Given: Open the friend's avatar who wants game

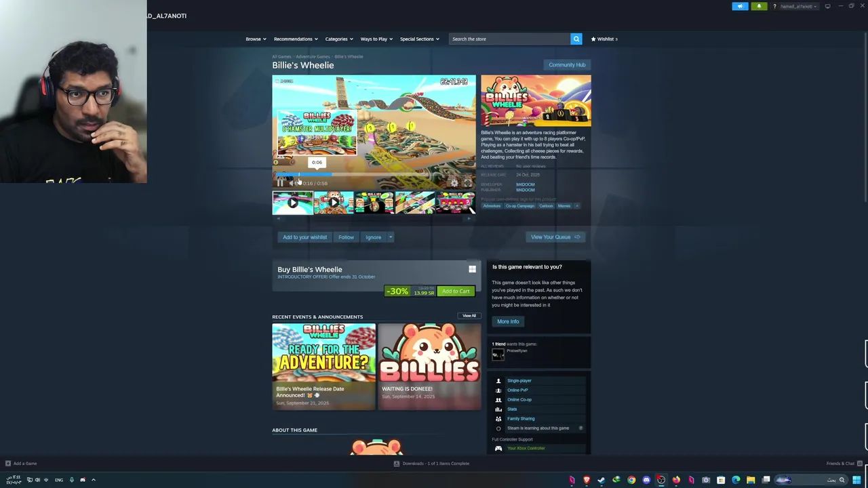Looking at the screenshot, I should pyautogui.click(x=498, y=354).
